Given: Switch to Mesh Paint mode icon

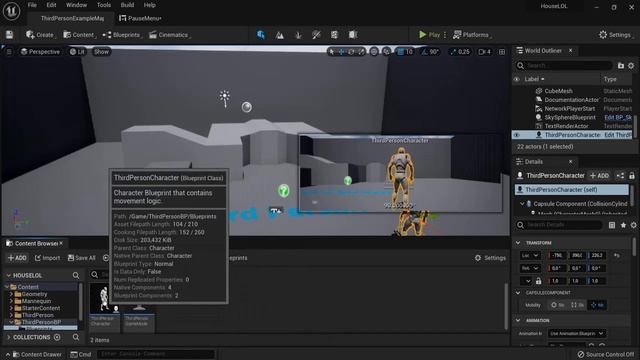Looking at the screenshot, I should (x=316, y=35).
